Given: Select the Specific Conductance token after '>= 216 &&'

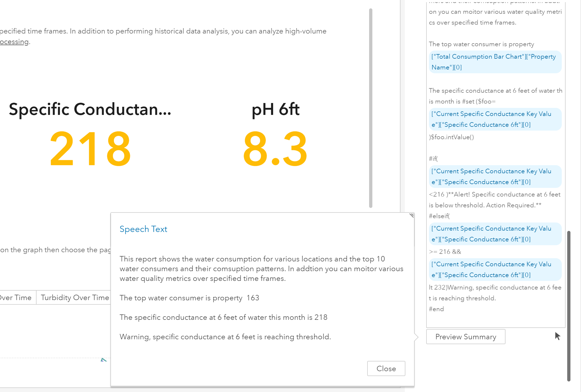Looking at the screenshot, I should pos(495,270).
